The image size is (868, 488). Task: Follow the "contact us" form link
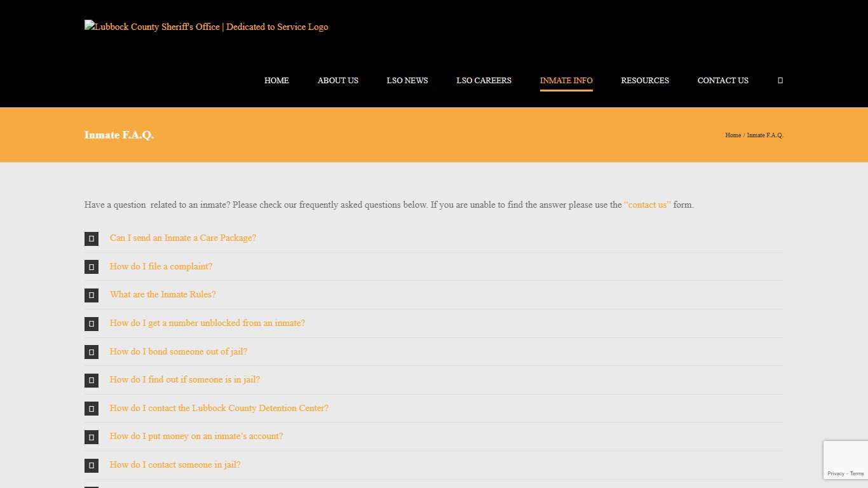click(x=648, y=205)
